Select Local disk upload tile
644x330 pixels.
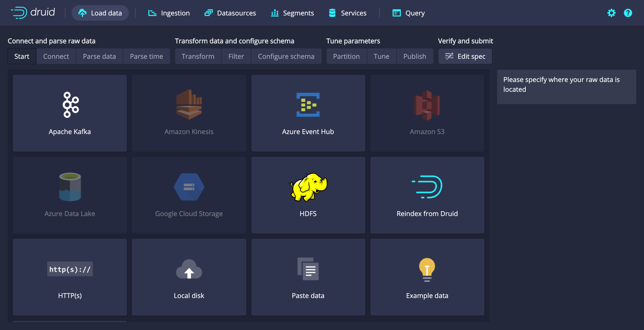point(189,277)
